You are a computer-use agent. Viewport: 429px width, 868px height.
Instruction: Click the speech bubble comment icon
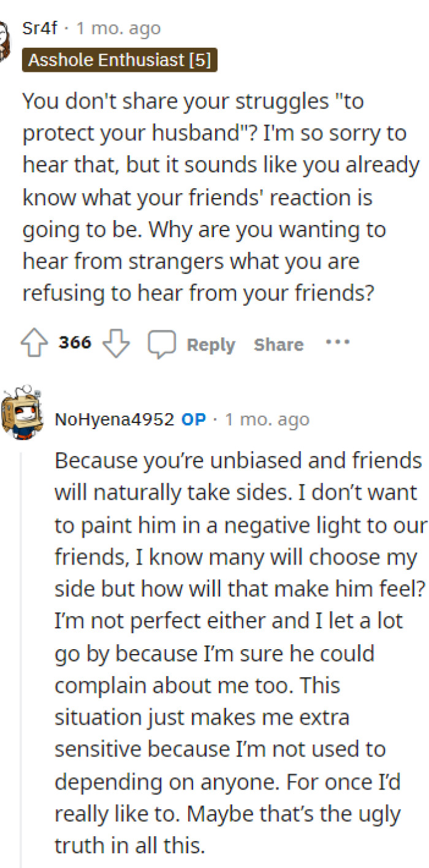162,343
